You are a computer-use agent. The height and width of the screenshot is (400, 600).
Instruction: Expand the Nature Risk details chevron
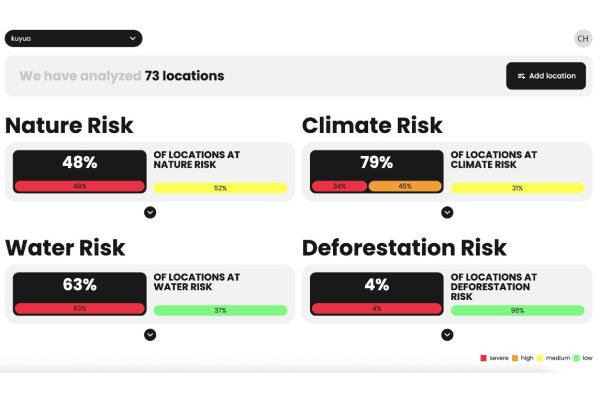tap(150, 212)
